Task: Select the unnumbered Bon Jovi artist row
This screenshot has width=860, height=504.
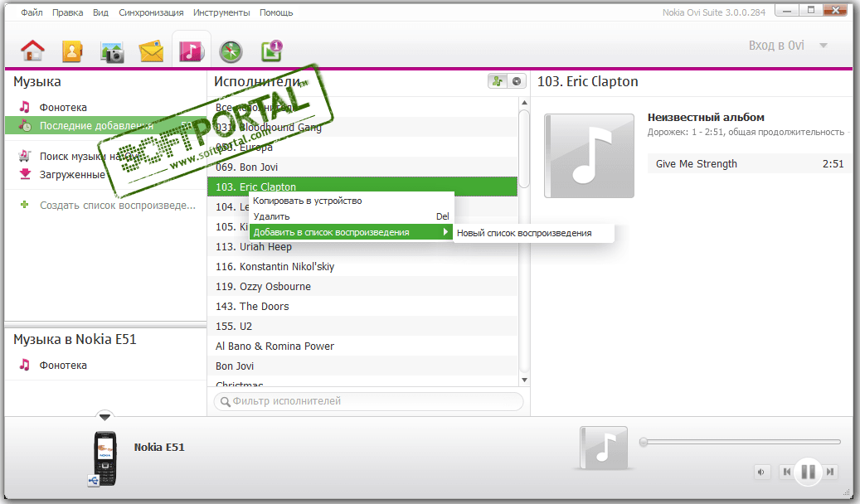Action: pos(362,366)
